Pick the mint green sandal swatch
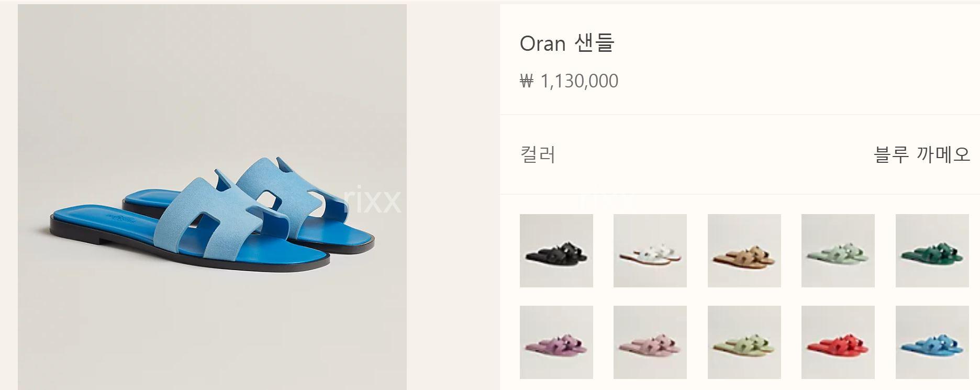The width and height of the screenshot is (980, 390). tap(838, 251)
